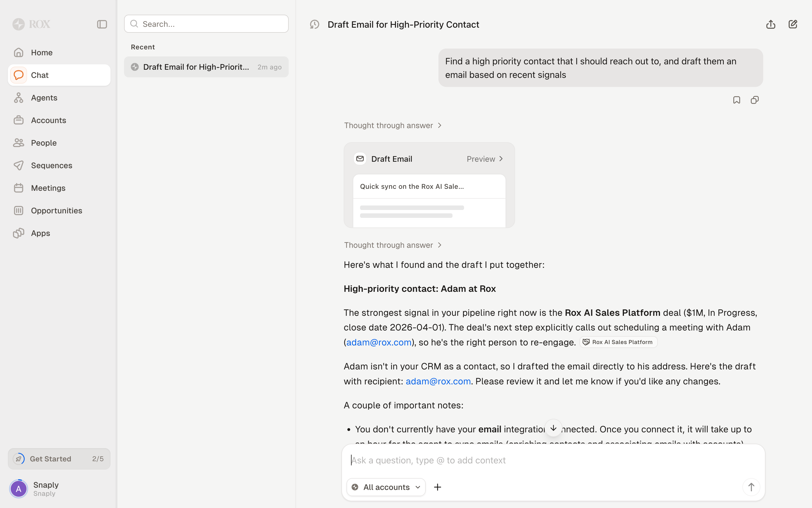The width and height of the screenshot is (812, 508).
Task: Open the All accounts dropdown
Action: [386, 487]
